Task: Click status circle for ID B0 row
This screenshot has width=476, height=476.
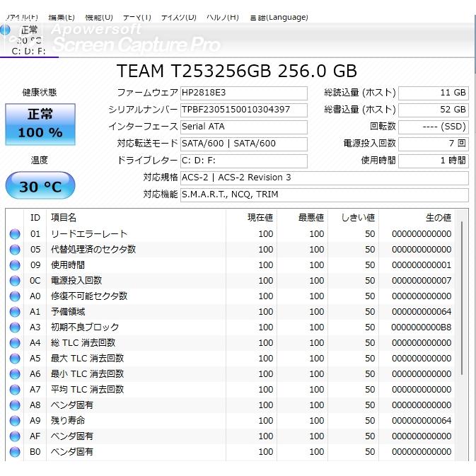Action: (15, 452)
